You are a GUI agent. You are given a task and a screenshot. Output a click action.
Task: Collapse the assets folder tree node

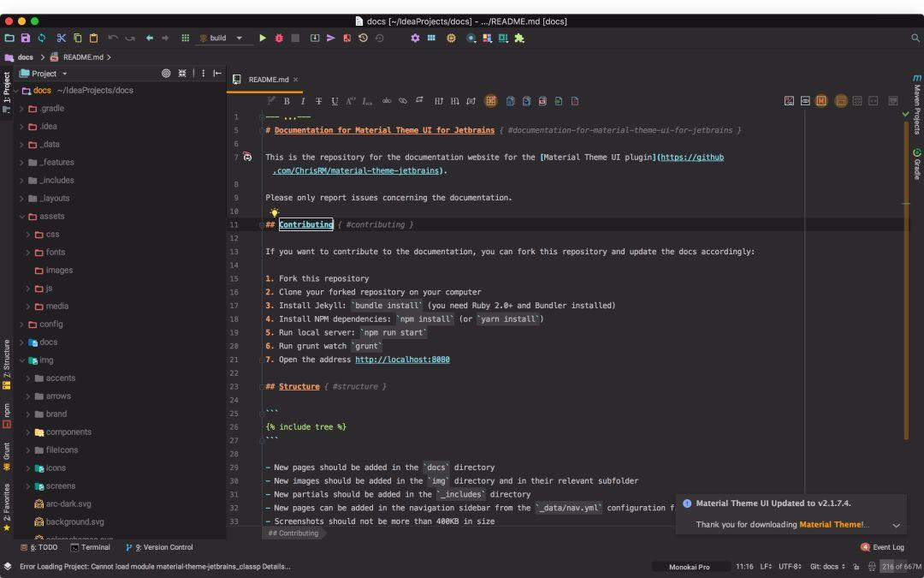(21, 217)
